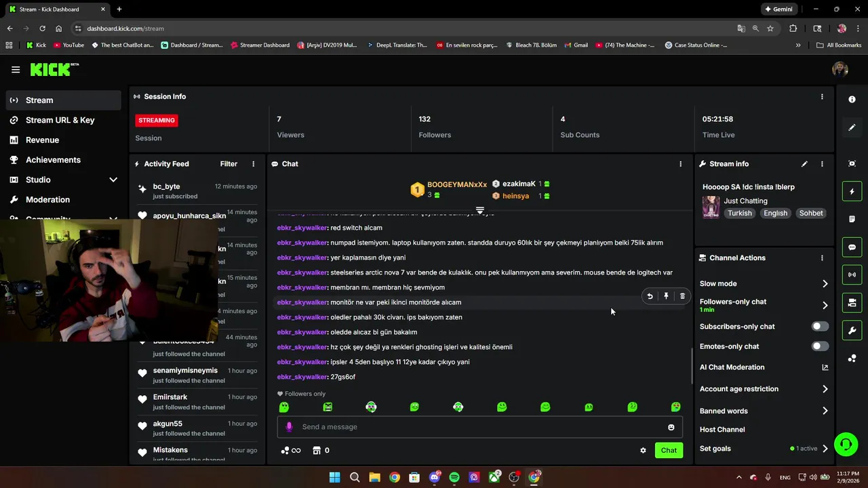Open Chat panel options menu
868x488 pixels.
[x=681, y=164]
